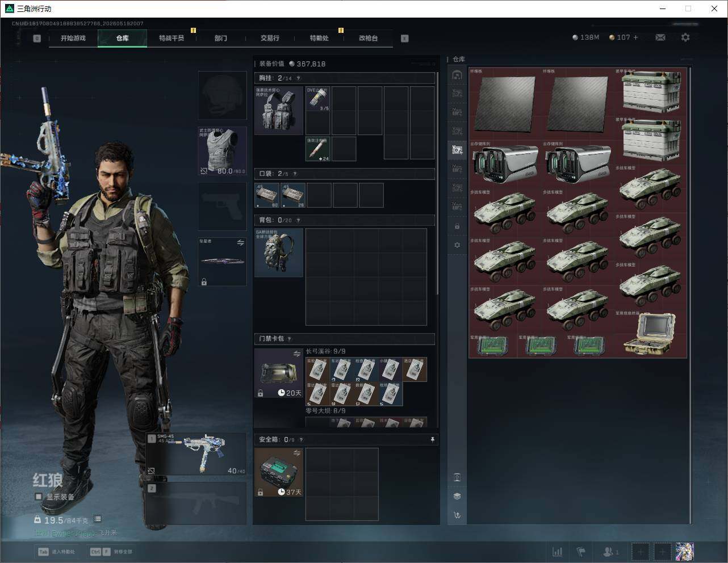Screen dimensions: 728x563
Task: Click the player avatar at bottom right
Action: coord(684,552)
